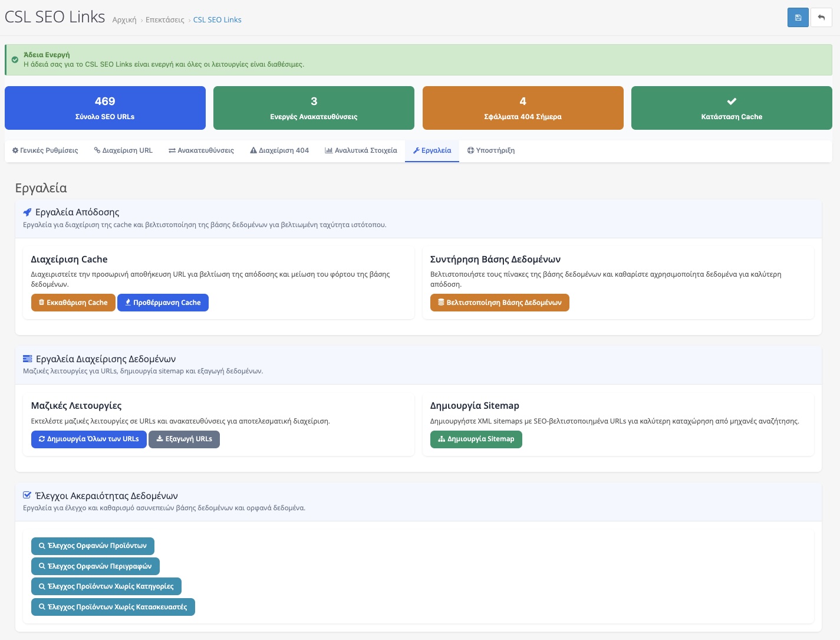Screen dimensions: 840x640
Task: Click the Εργαλεία Διαχείρισης Δεδομένων heading text
Action: click(x=106, y=359)
